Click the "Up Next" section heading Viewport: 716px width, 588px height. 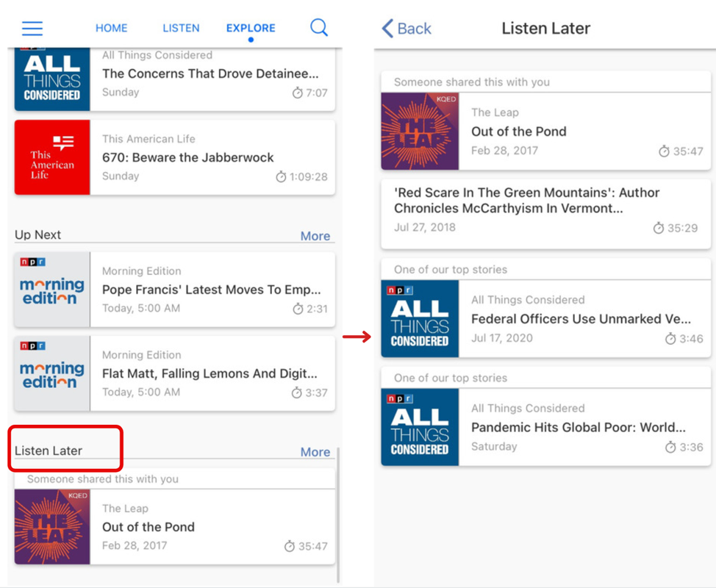38,234
